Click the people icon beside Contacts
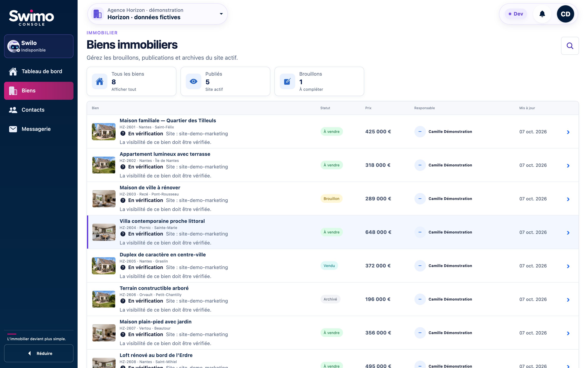This screenshot has height=368, width=588. [x=13, y=110]
